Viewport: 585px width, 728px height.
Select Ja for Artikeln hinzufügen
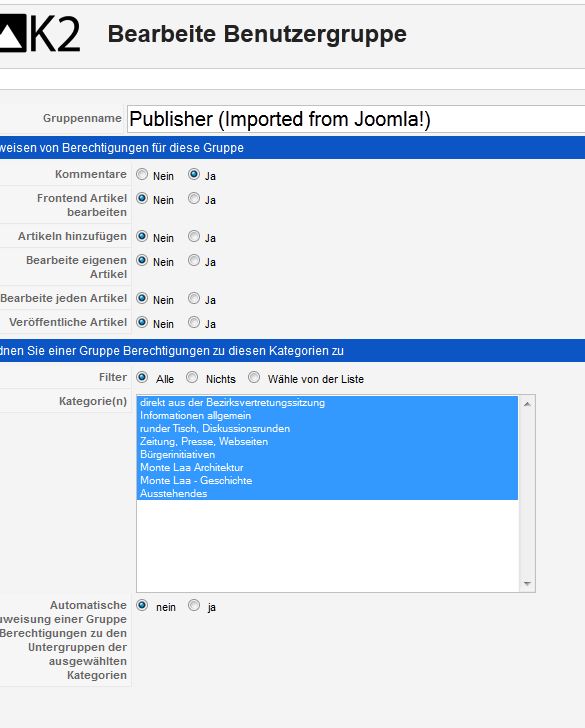point(194,236)
